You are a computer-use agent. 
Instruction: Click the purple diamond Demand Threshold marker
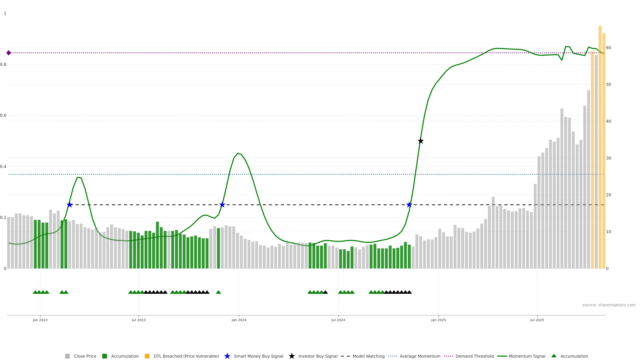pos(9,53)
